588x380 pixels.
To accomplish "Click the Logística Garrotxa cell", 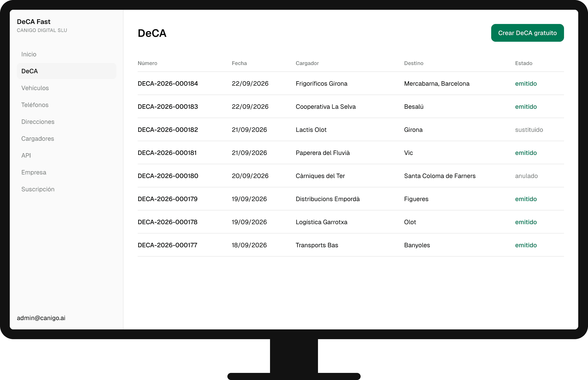I will 321,222.
